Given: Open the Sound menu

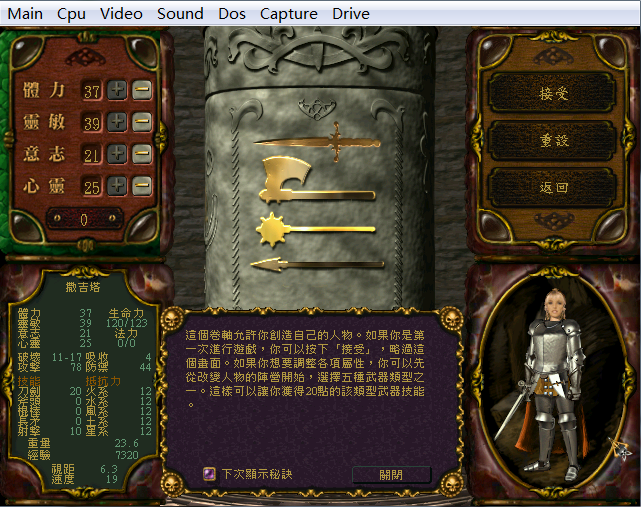Looking at the screenshot, I should [x=180, y=14].
